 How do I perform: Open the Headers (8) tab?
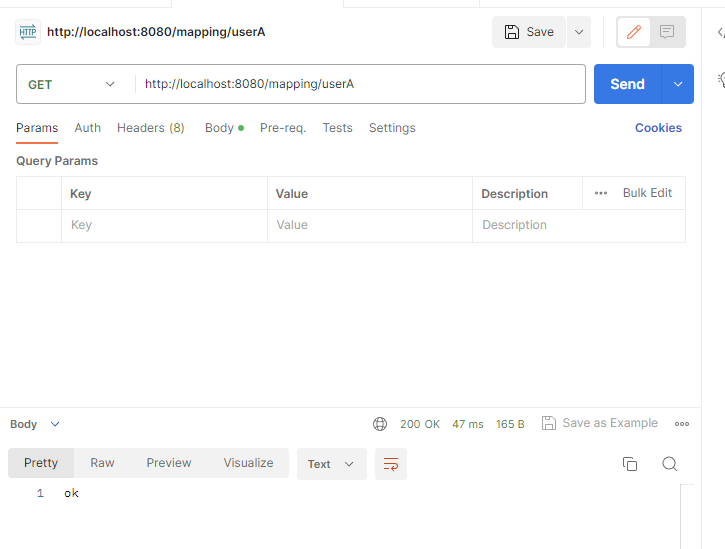[x=151, y=128]
